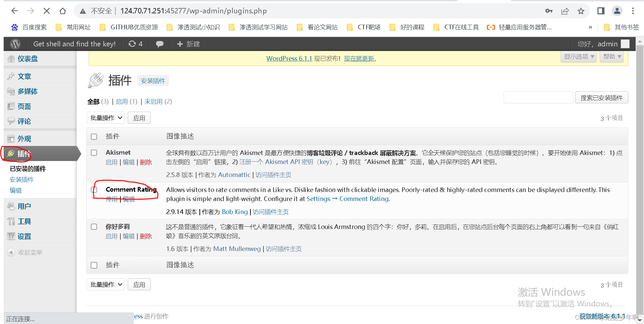Image resolution: width=644 pixels, height=324 pixels.
Task: Open 文章 posts menu
Action: coord(24,76)
